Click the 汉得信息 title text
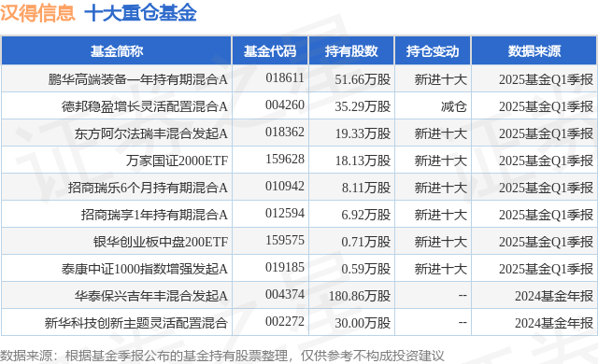Viewport: 598px width, 364px height. 37,12
